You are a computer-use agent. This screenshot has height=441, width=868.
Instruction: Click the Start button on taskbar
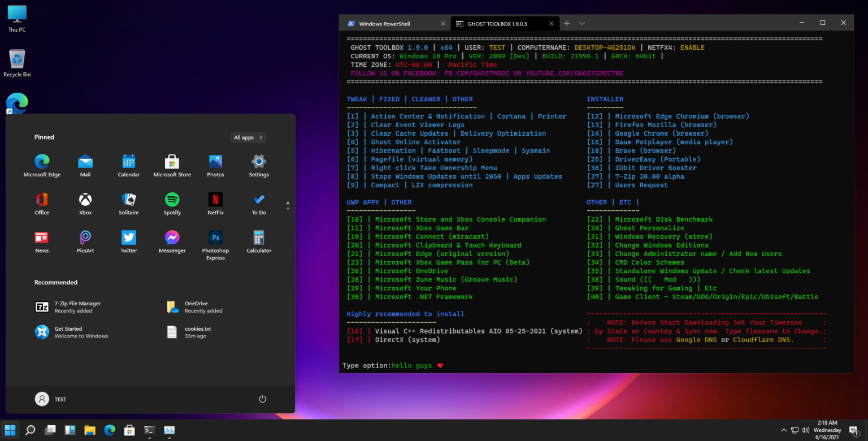coord(10,430)
